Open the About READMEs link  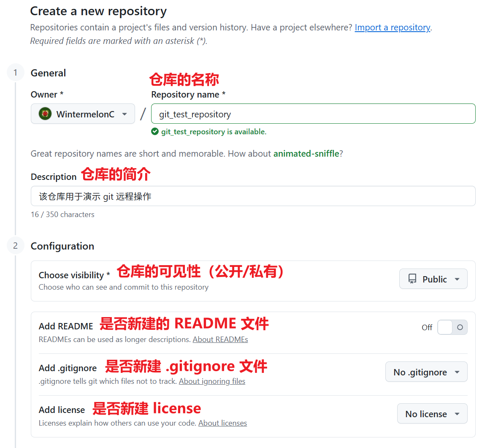(x=220, y=339)
